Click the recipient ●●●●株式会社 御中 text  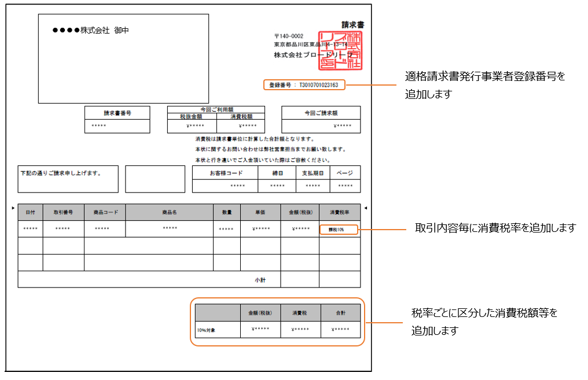tap(90, 30)
